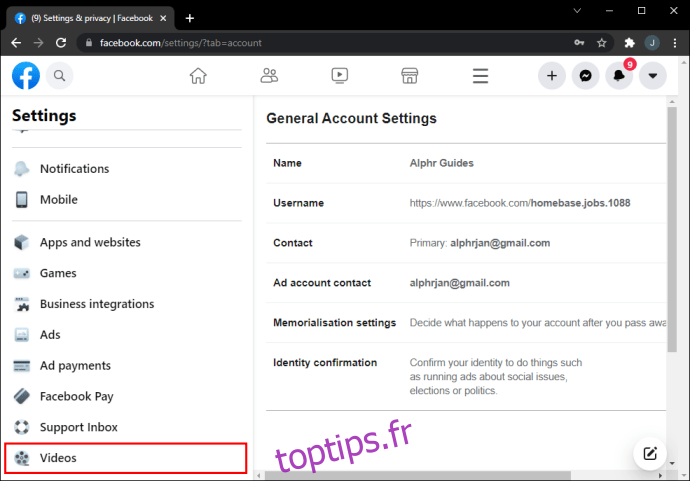Click the browser forward arrow
Viewport: 690px width, 481px height.
coord(39,43)
